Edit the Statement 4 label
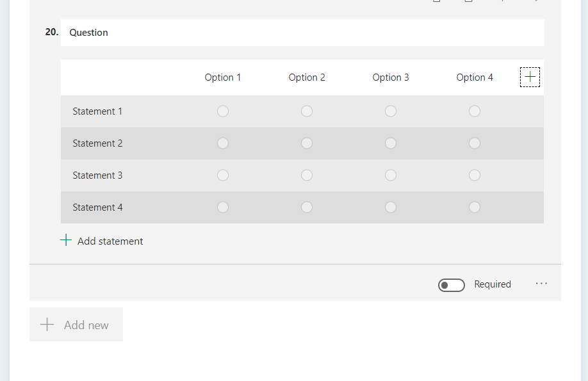Viewport: 588px width, 381px height. coord(97,207)
